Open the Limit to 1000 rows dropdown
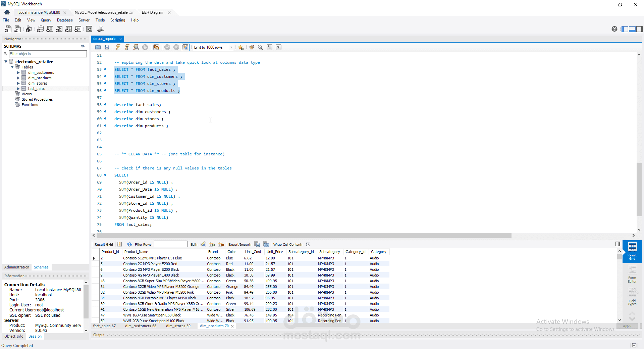This screenshot has width=644, height=349. [x=213, y=47]
